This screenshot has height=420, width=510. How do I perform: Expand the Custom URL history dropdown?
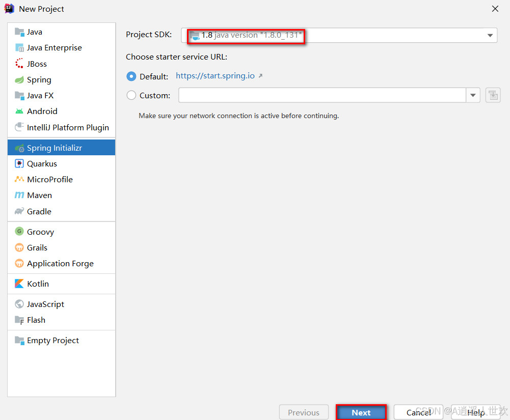point(473,95)
